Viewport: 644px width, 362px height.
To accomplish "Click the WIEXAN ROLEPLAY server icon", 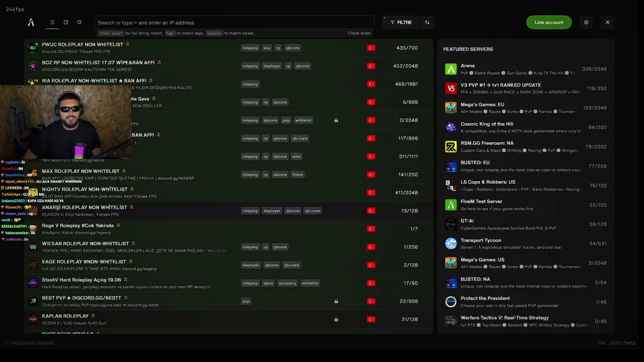I will (x=33, y=247).
